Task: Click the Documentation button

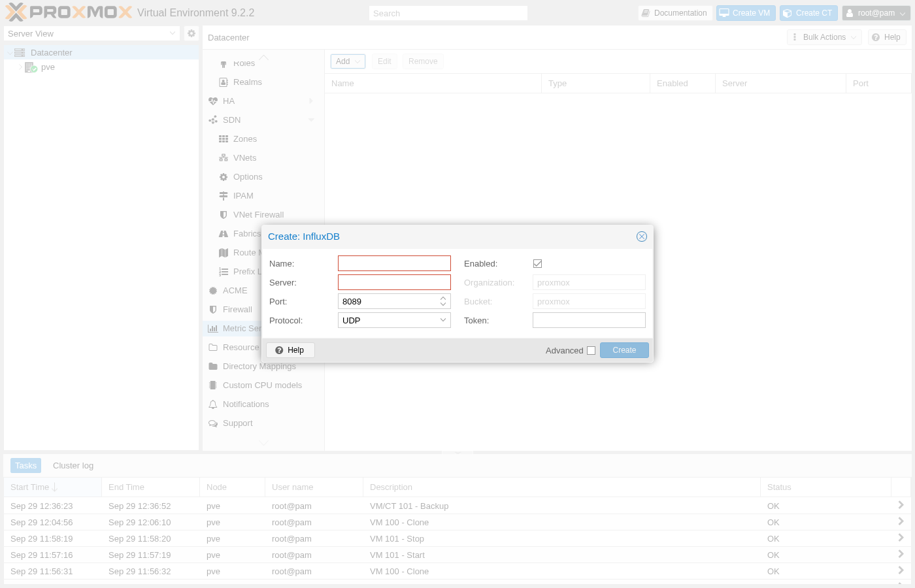Action: click(675, 13)
